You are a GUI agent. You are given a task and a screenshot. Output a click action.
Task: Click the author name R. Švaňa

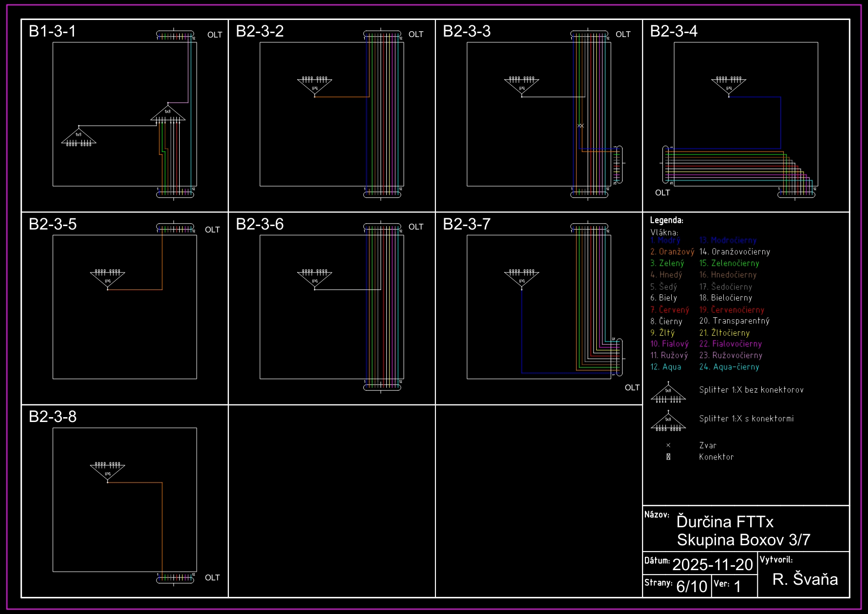click(805, 579)
